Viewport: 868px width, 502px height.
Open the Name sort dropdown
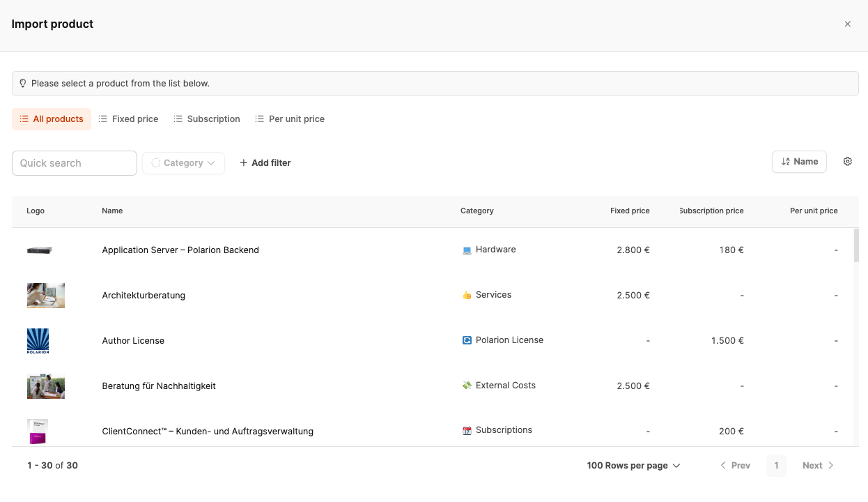799,162
